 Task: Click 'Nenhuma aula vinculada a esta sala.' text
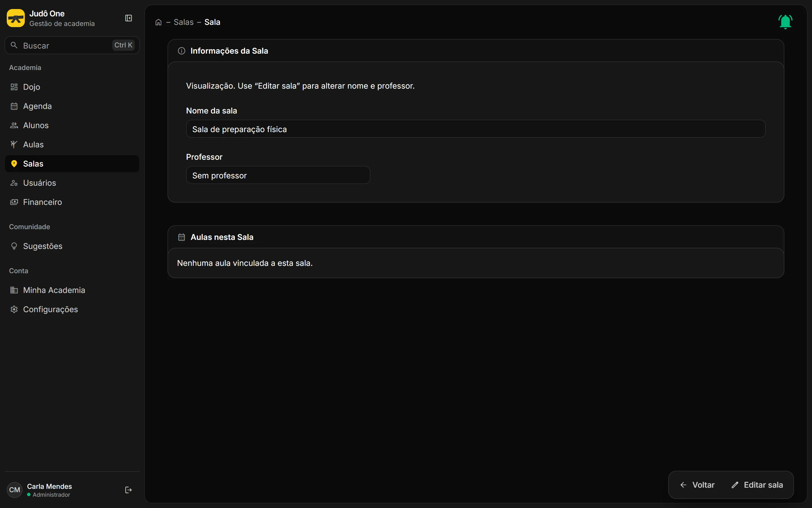point(245,263)
